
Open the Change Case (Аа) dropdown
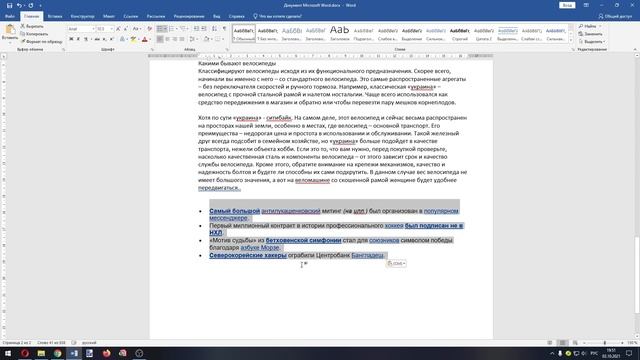click(137, 29)
